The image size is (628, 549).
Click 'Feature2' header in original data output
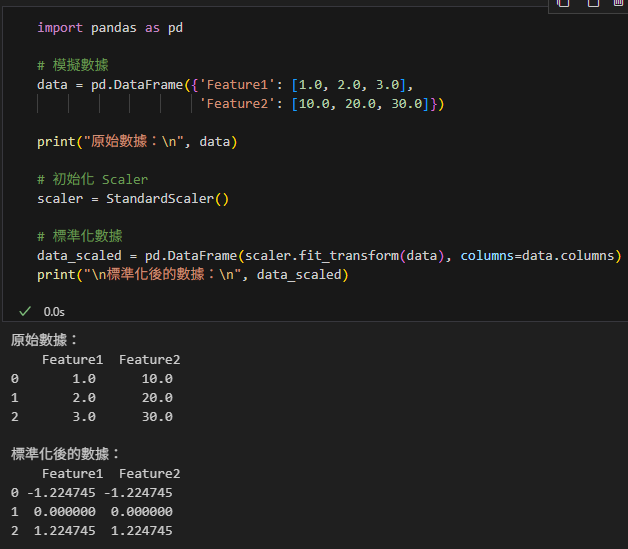pyautogui.click(x=149, y=360)
